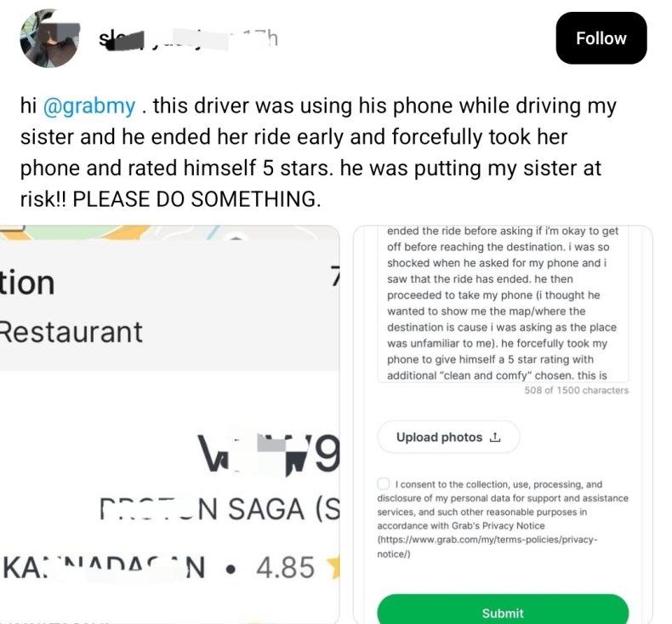Screen dimensions: 672x624
Task: Follow this account
Action: 601,38
